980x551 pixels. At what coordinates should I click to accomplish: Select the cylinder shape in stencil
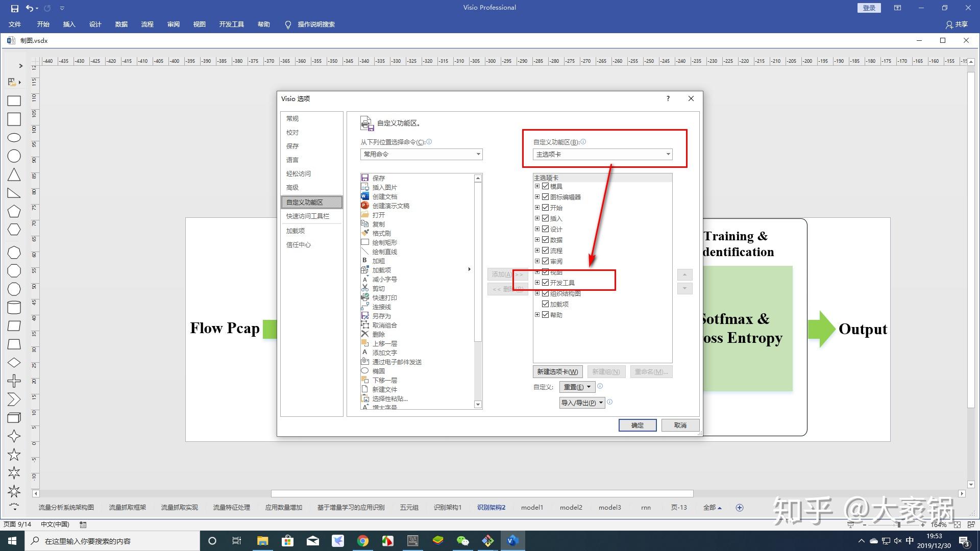(x=14, y=307)
